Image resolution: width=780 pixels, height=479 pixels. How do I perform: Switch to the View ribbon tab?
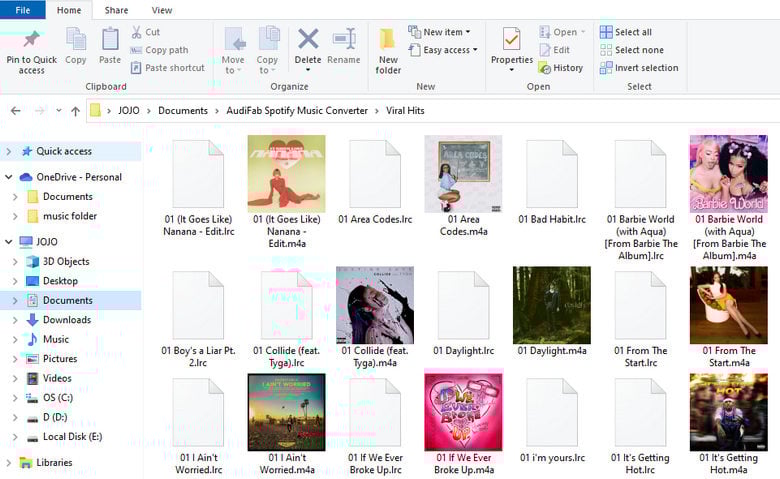(162, 10)
